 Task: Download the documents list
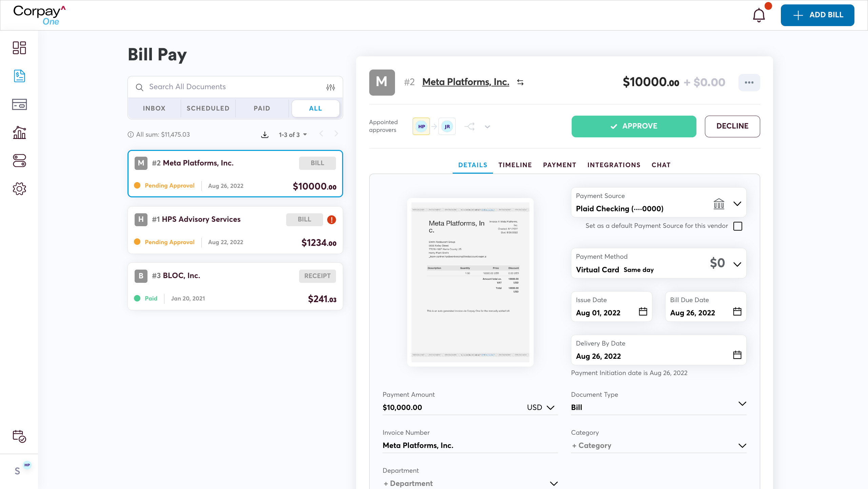point(265,135)
